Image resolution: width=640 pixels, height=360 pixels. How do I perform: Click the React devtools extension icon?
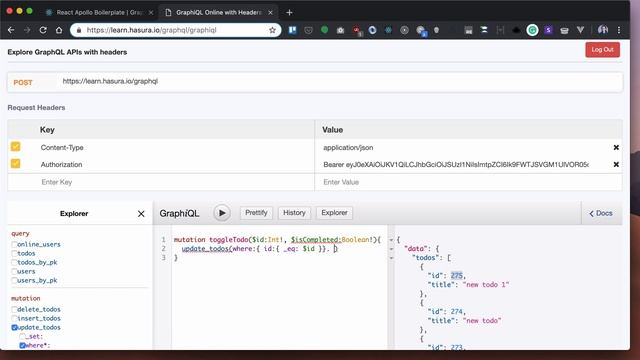click(388, 30)
